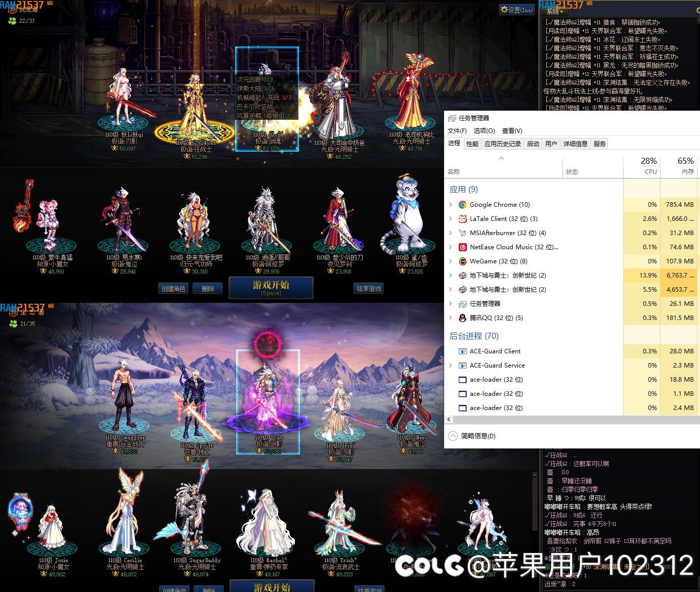
Task: Select the LaTale Client app icon
Action: click(462, 219)
